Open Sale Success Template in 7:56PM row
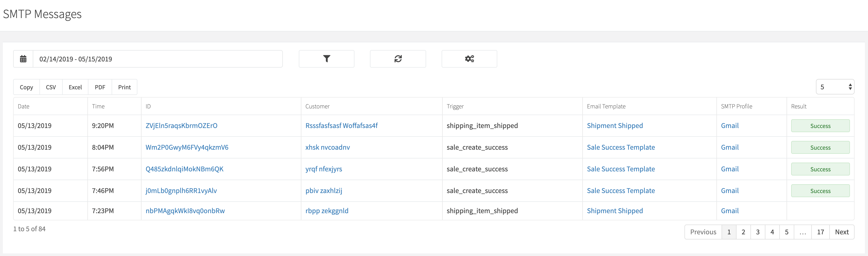The height and width of the screenshot is (256, 868). pyautogui.click(x=621, y=169)
